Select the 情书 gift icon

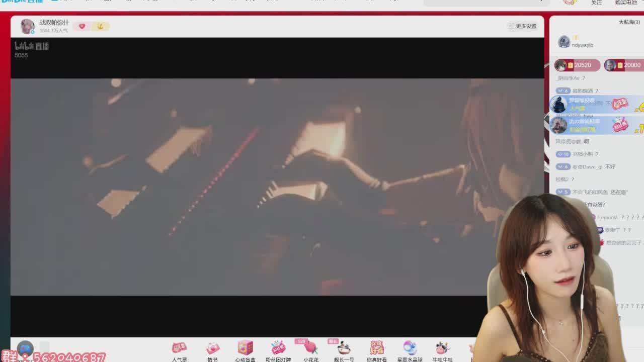click(x=212, y=348)
